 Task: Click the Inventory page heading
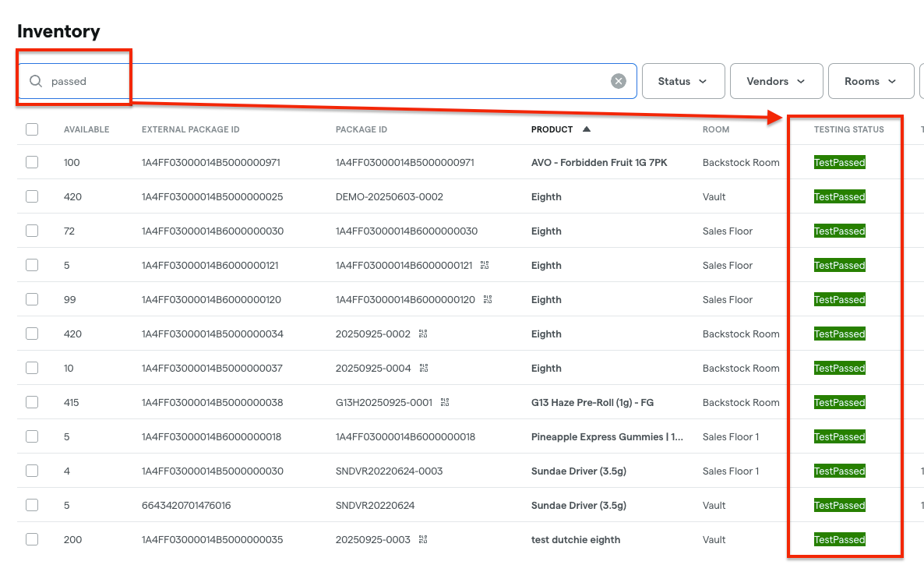[x=58, y=31]
